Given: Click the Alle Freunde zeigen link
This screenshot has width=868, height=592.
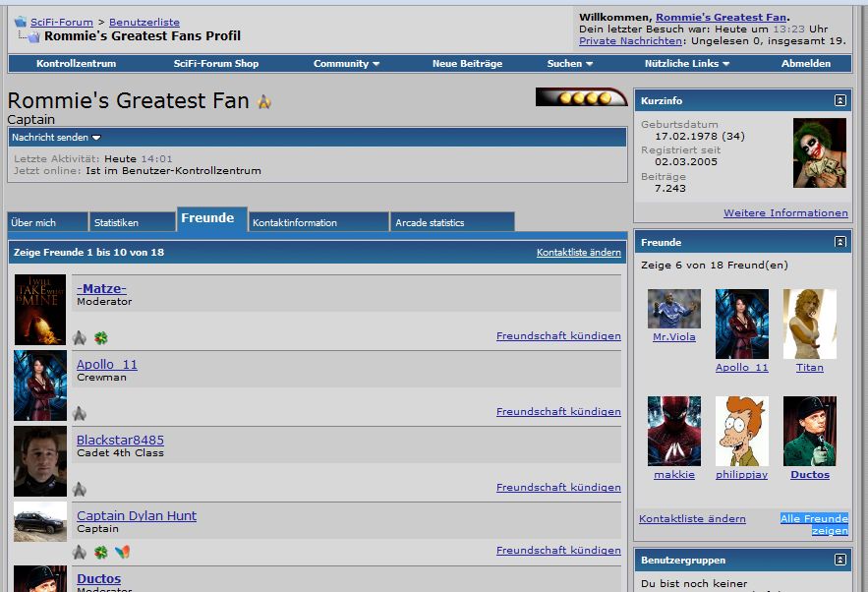Looking at the screenshot, I should tap(814, 524).
